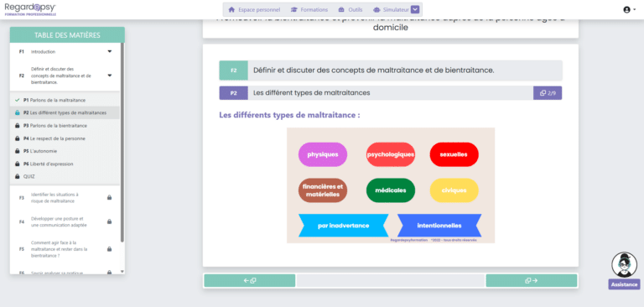This screenshot has width=644, height=307.
Task: Click the yellow civiques pill
Action: pos(454,190)
